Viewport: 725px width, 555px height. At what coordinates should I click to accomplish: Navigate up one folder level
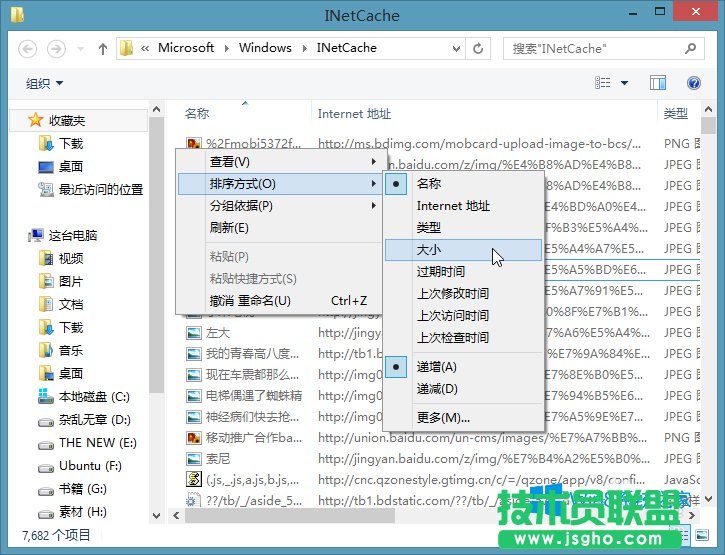103,49
